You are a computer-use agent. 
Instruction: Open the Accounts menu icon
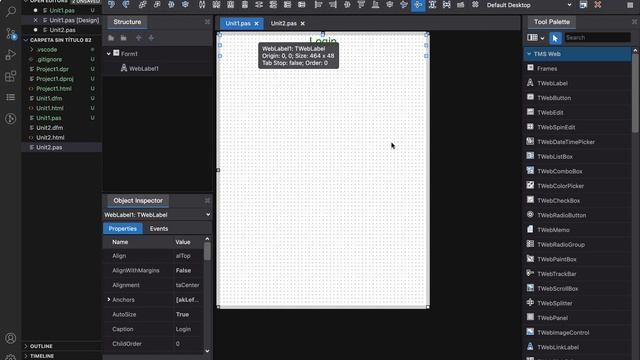pyautogui.click(x=11, y=338)
